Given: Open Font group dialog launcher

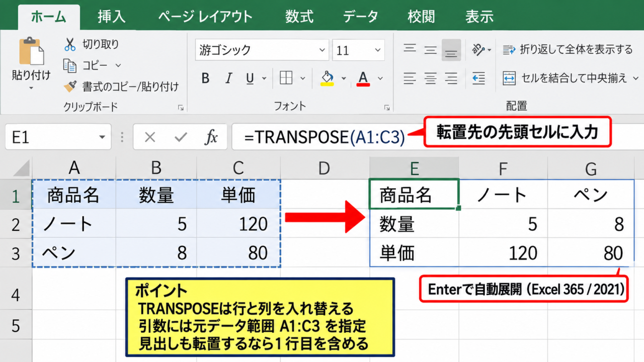Looking at the screenshot, I should click(387, 108).
